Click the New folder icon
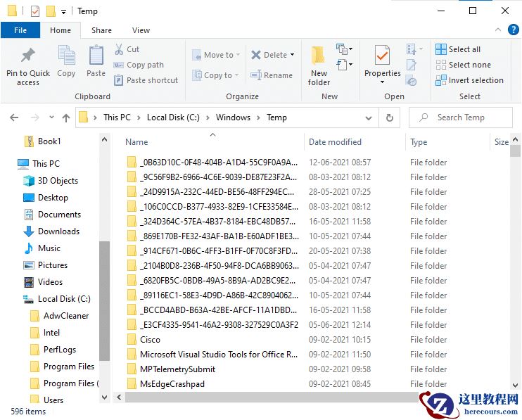Screen dimensions: 522x420 [318, 56]
